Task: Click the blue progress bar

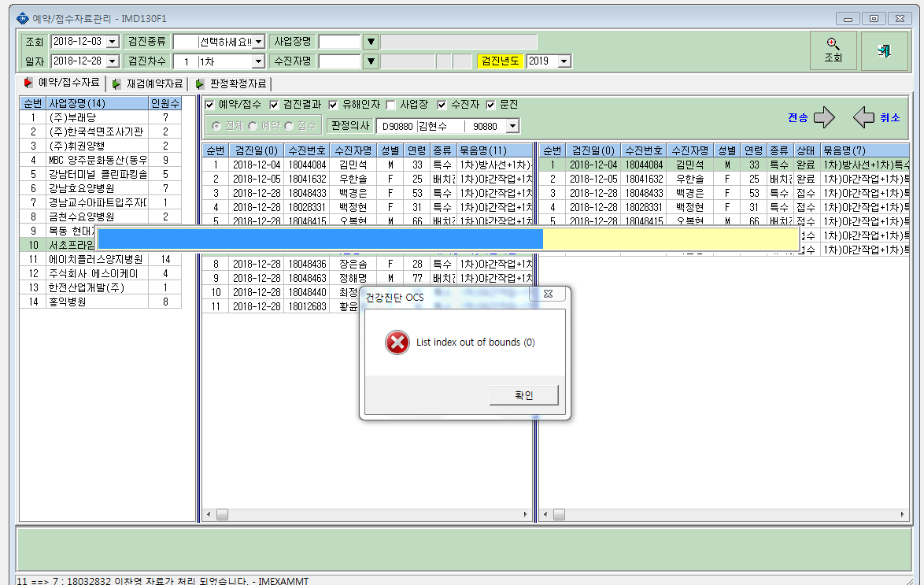Action: pos(320,239)
